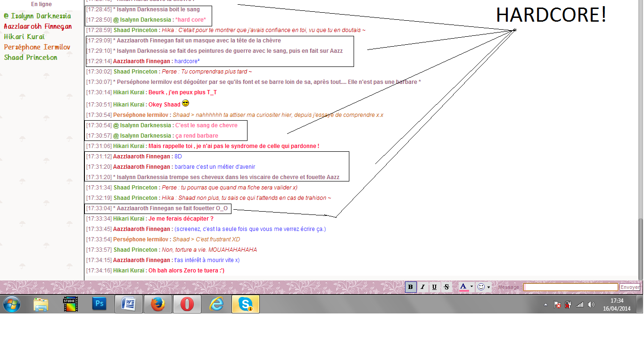Open Microsoft Word from the taskbar
This screenshot has height=362, width=644.
(x=129, y=304)
